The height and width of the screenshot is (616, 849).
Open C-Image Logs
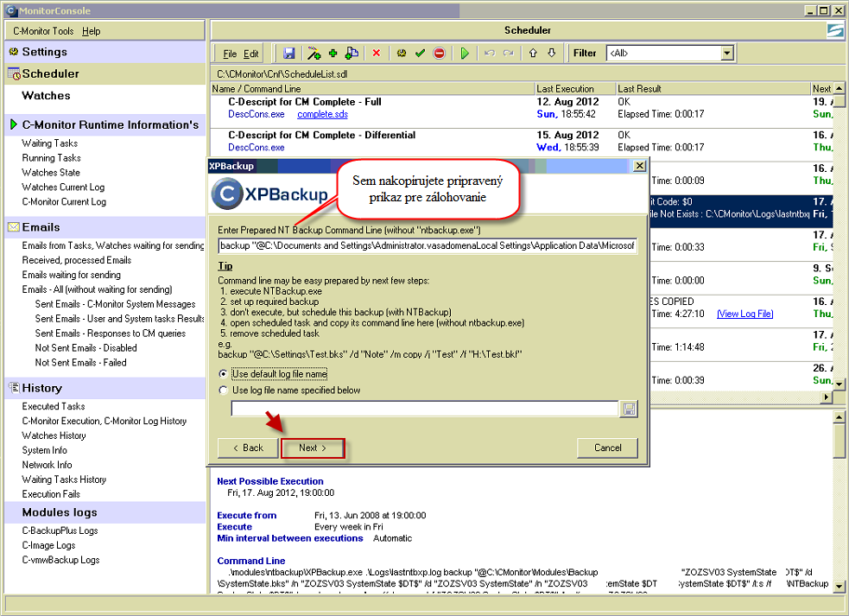48,545
